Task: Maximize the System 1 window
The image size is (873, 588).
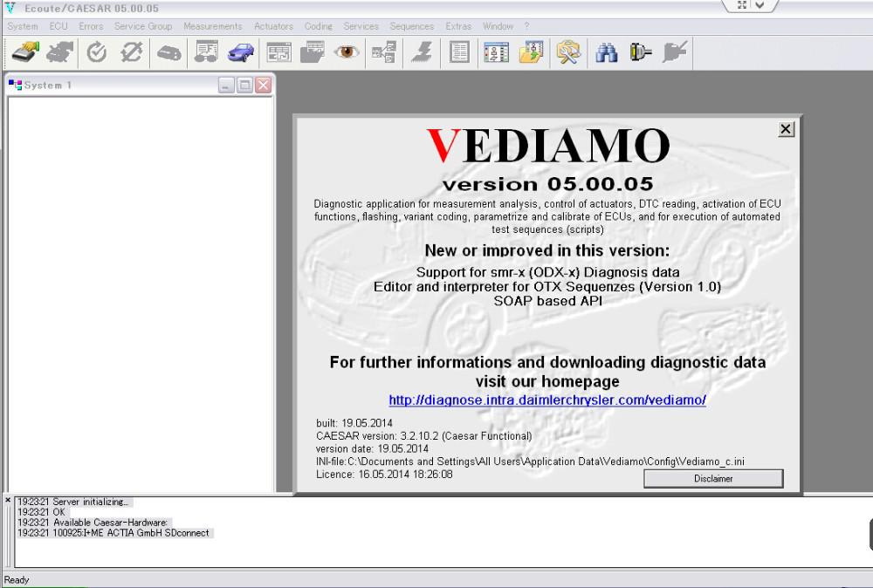Action: click(244, 85)
